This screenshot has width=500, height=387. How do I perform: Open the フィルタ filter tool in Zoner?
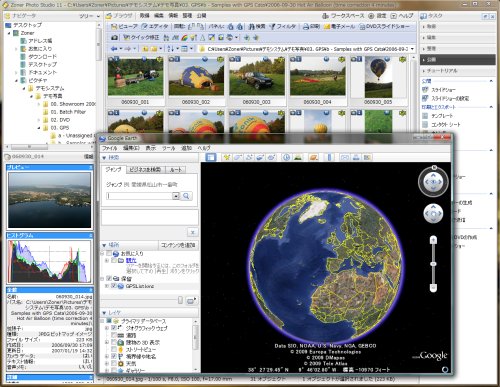coord(282,26)
